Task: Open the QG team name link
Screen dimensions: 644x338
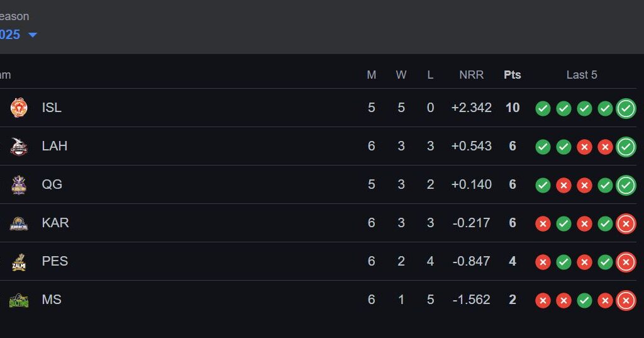Action: (x=52, y=184)
